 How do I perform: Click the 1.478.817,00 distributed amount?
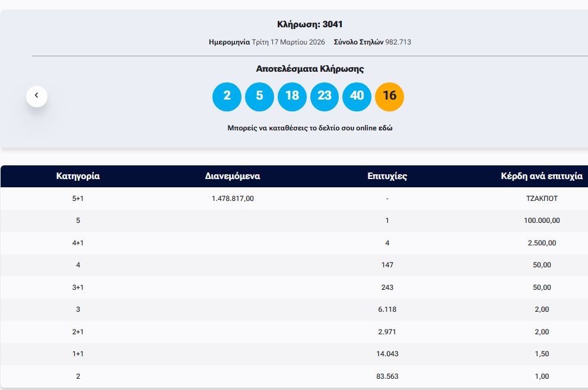tap(233, 199)
